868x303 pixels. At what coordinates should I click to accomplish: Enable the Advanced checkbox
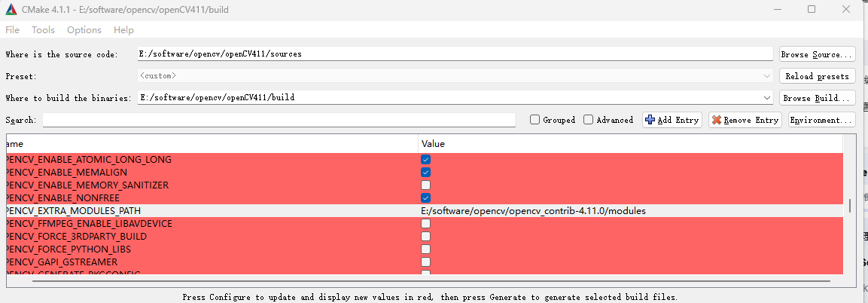pyautogui.click(x=589, y=120)
